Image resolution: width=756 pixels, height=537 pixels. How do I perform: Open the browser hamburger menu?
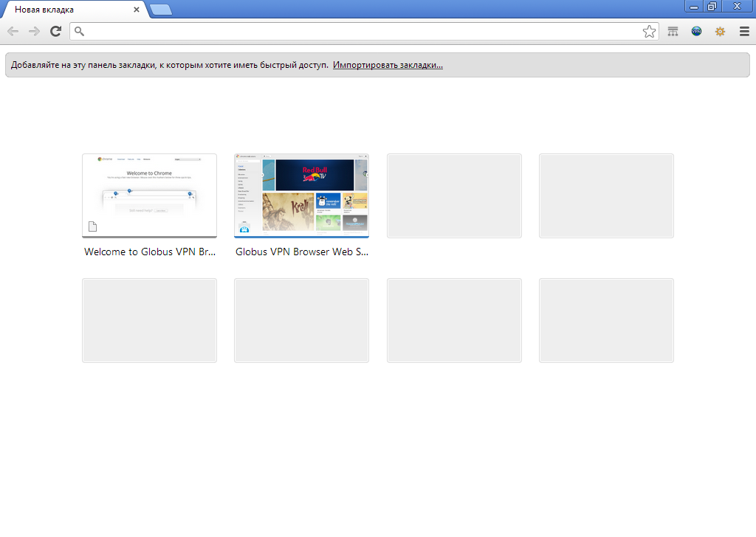click(x=744, y=31)
